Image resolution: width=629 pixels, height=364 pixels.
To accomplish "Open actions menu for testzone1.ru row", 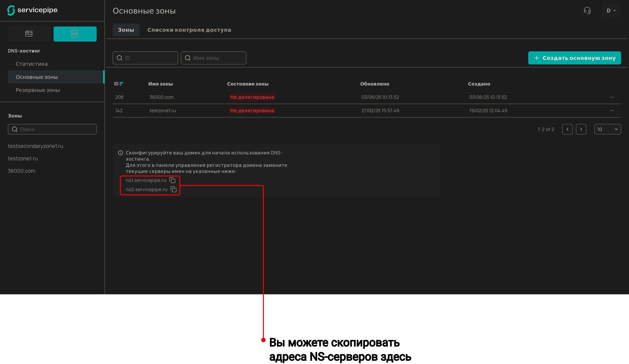I will pos(612,110).
